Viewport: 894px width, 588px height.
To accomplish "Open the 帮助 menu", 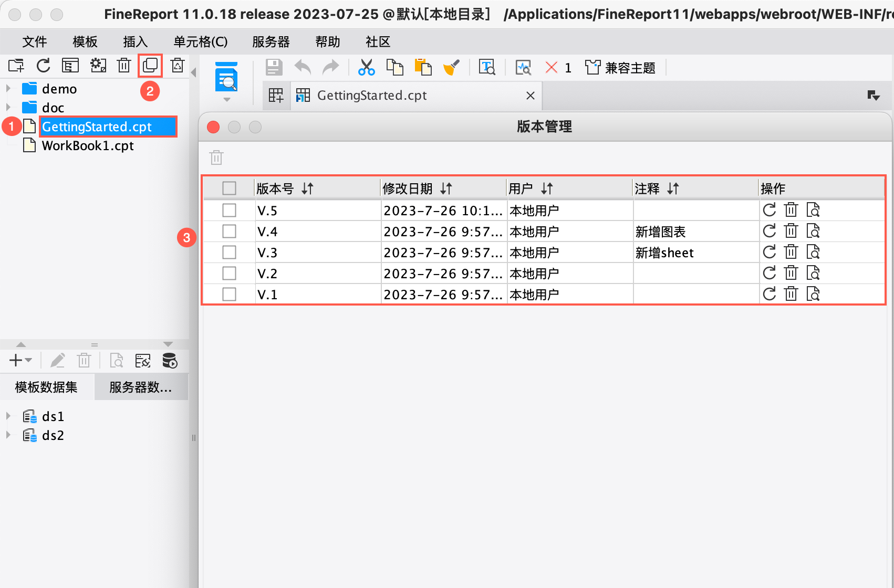I will pyautogui.click(x=328, y=42).
